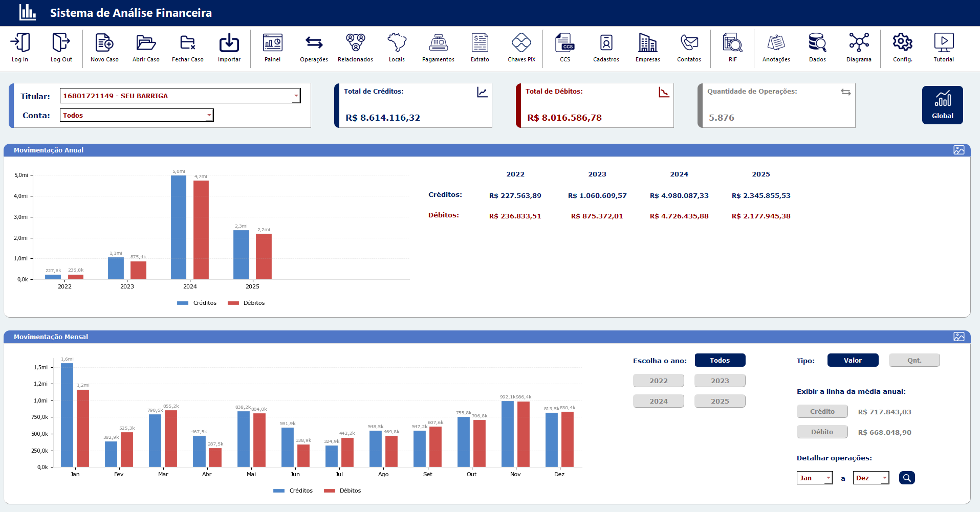This screenshot has width=980, height=512.
Task: Expand the Conta dropdown
Action: coord(209,115)
